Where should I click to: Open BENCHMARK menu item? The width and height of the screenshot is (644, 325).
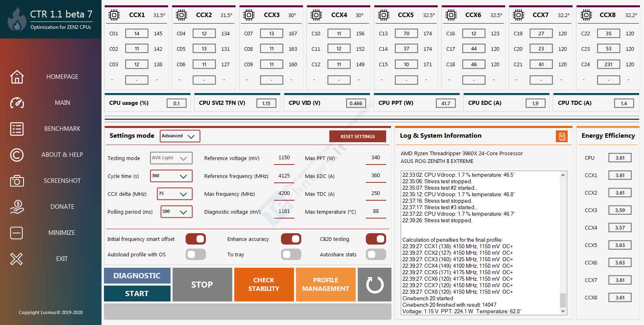[62, 129]
